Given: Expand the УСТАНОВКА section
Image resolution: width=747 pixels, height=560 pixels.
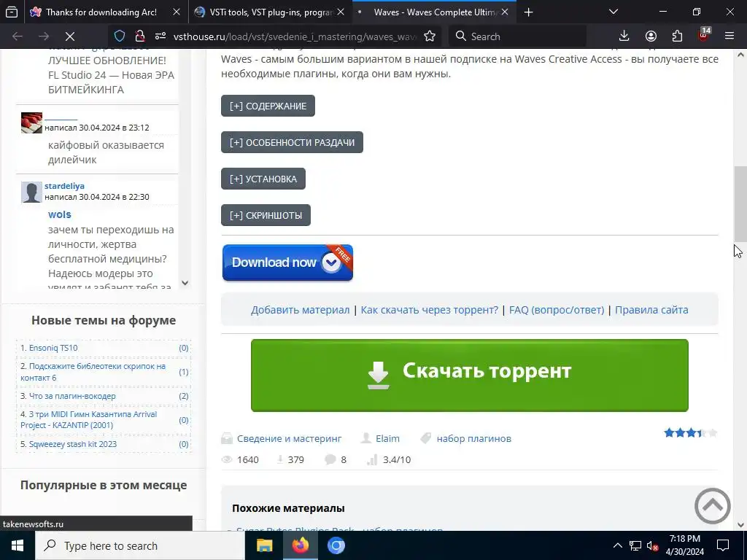Looking at the screenshot, I should click(263, 179).
